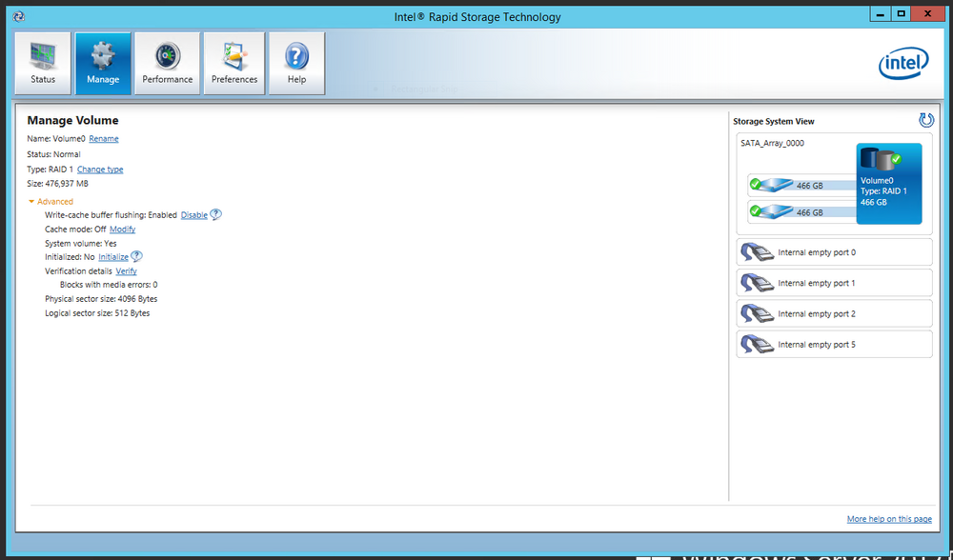Select Internal empty port 5
Viewport: 953px width, 560px height.
point(834,345)
